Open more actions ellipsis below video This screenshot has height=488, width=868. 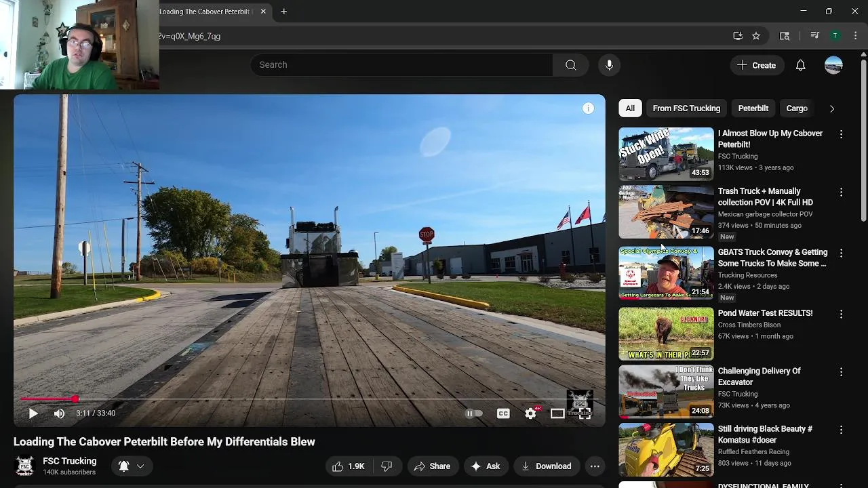coord(595,466)
